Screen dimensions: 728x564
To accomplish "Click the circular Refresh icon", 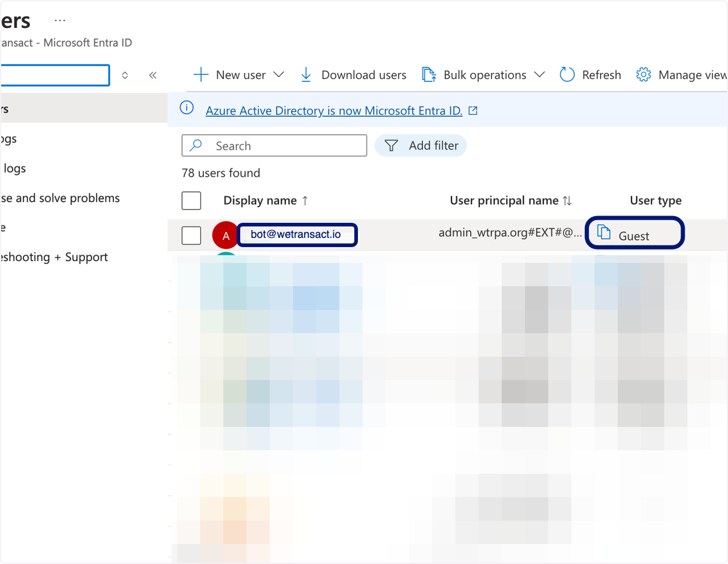I will click(x=567, y=75).
